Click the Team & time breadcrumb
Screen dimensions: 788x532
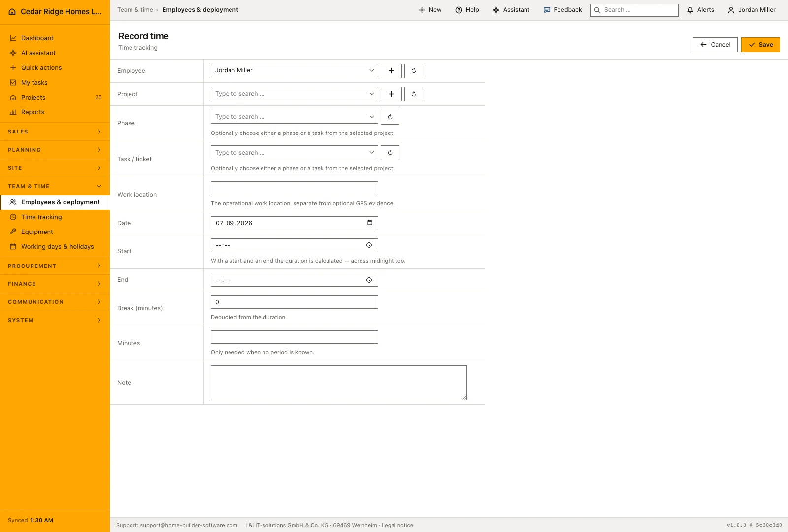click(135, 10)
